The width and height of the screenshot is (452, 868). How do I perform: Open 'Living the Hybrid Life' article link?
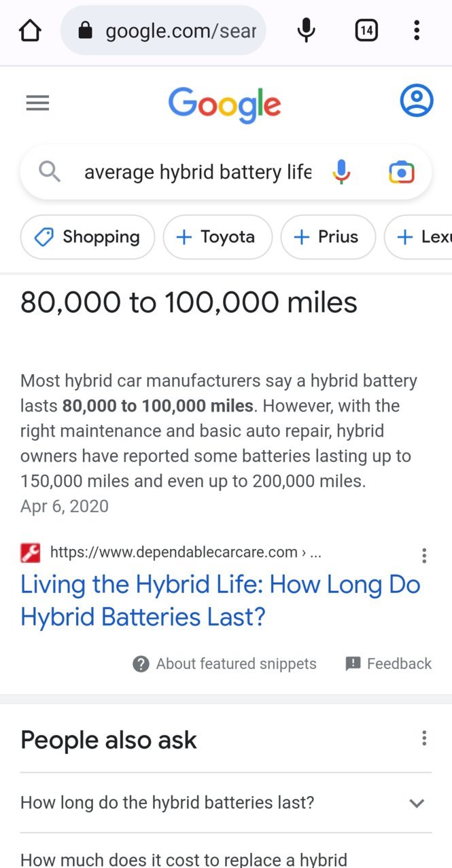click(x=221, y=600)
